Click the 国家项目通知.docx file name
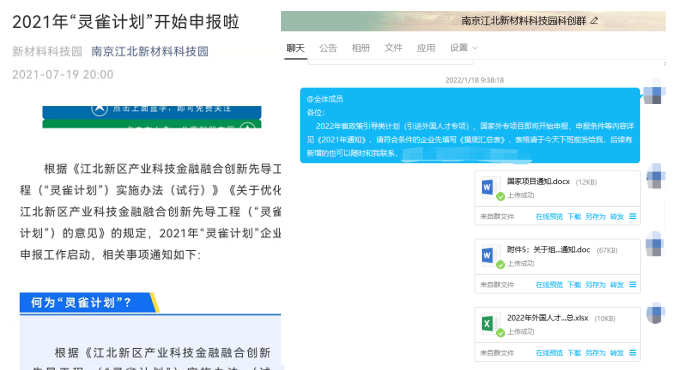 [x=538, y=181]
